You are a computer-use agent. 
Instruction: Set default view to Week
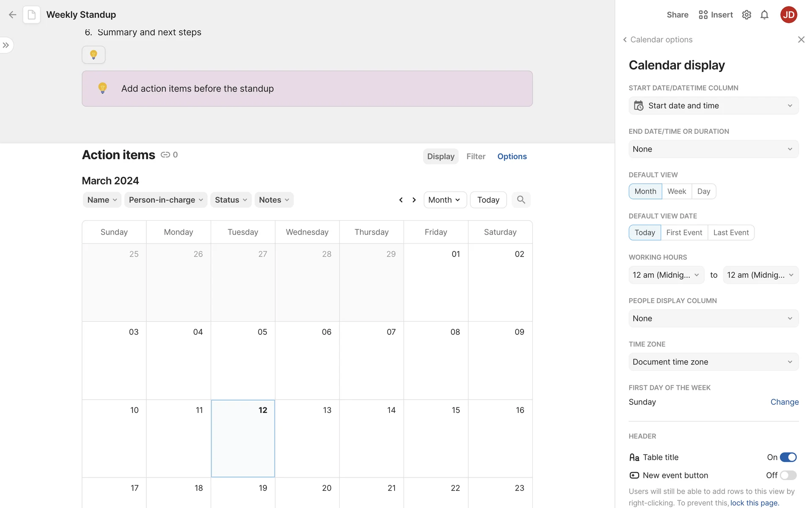677,191
